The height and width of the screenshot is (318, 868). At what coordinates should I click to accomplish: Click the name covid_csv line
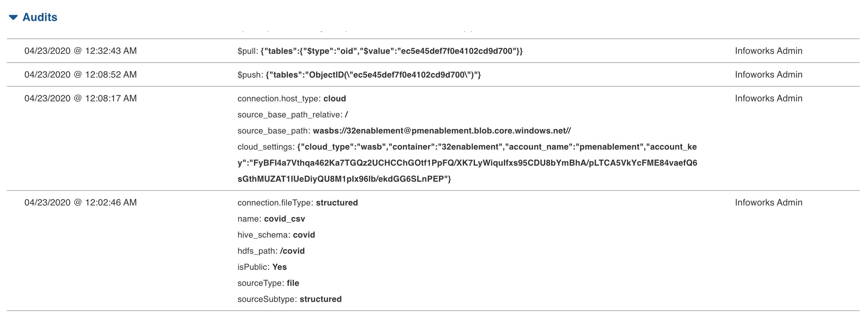point(271,219)
